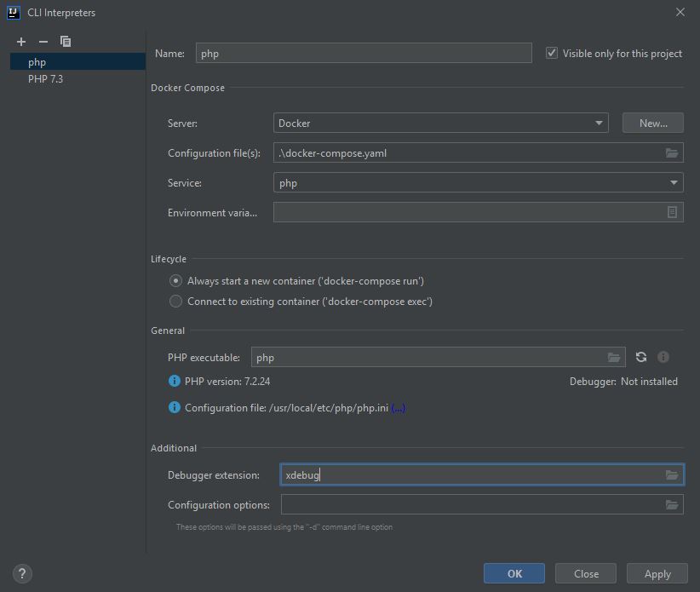Focus the Name input field
Viewport: 700px width, 592px height.
364,53
